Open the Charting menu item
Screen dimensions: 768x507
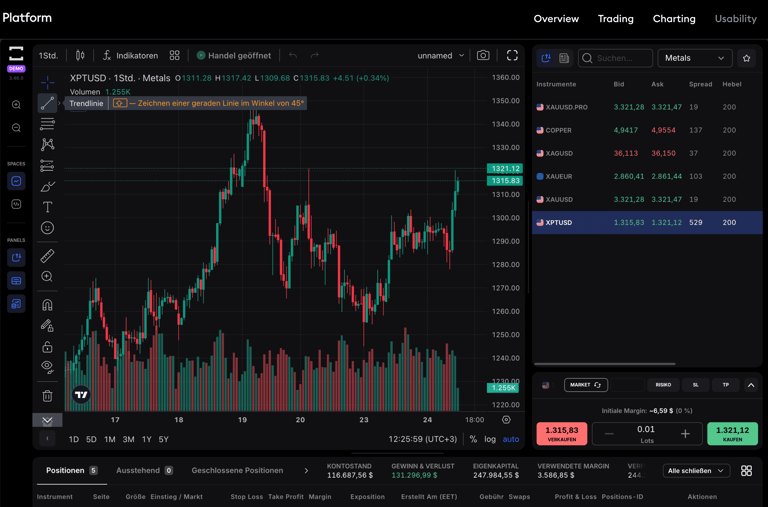coord(674,18)
